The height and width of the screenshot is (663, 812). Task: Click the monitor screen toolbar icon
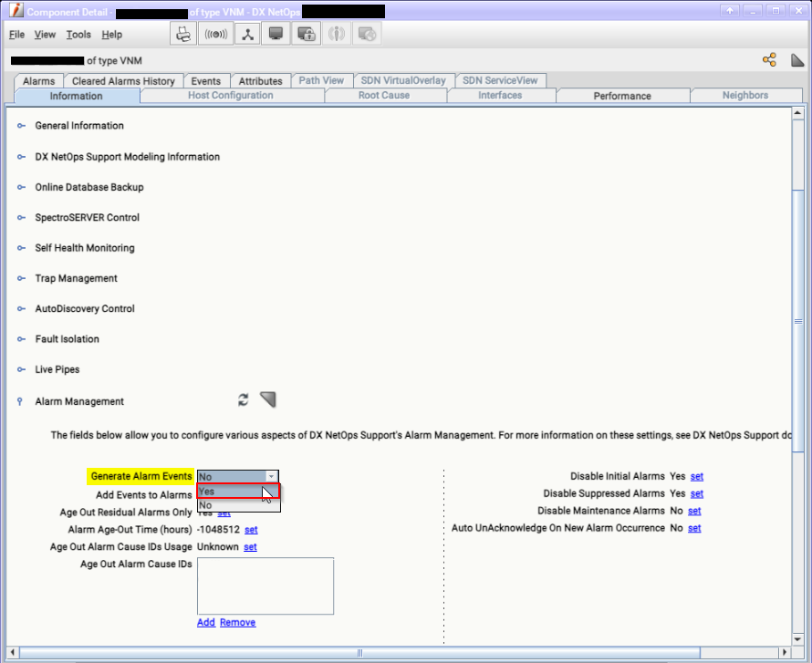point(276,34)
